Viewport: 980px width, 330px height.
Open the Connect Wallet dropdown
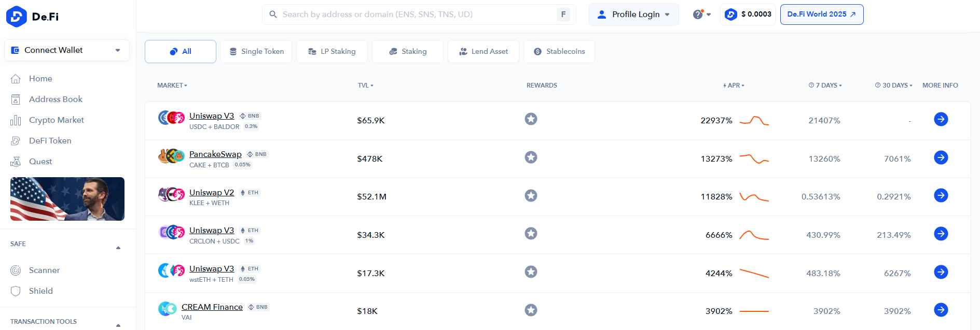pyautogui.click(x=67, y=50)
